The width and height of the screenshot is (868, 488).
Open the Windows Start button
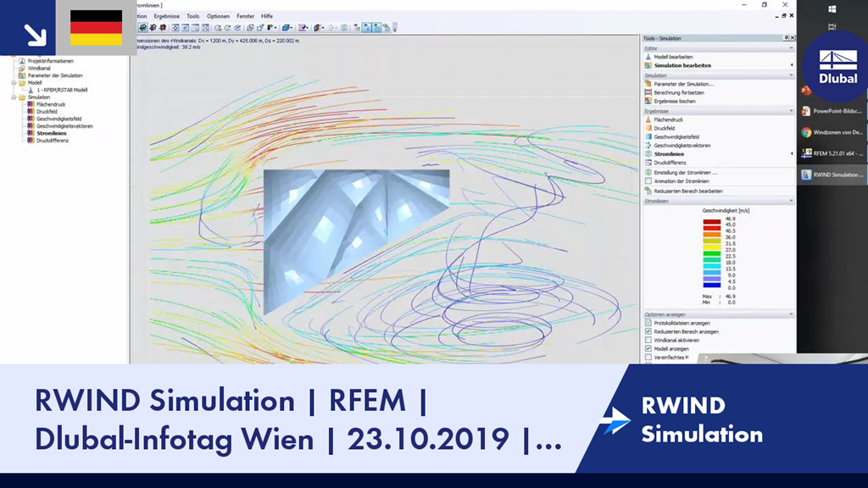pyautogui.click(x=832, y=8)
